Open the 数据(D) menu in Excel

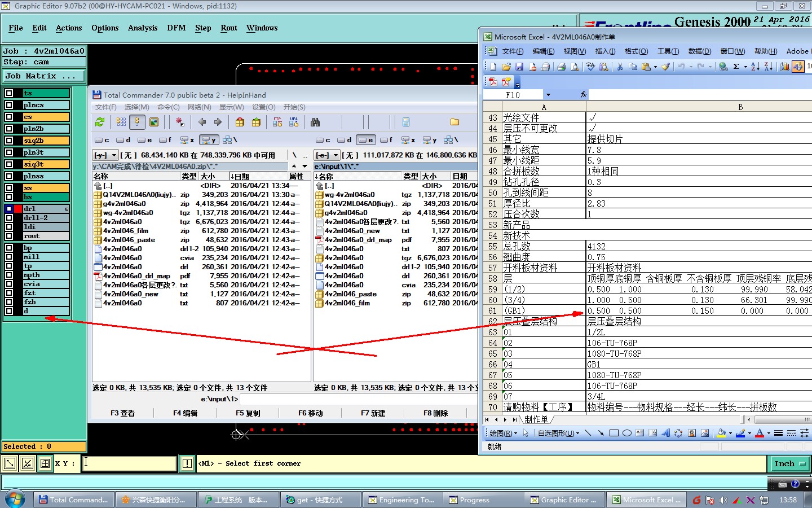click(x=700, y=51)
